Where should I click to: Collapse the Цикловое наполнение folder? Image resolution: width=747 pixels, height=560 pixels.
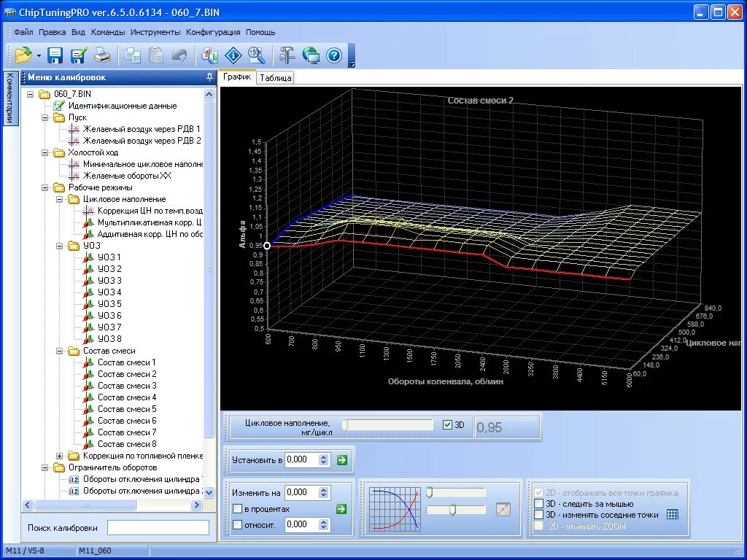pos(60,200)
